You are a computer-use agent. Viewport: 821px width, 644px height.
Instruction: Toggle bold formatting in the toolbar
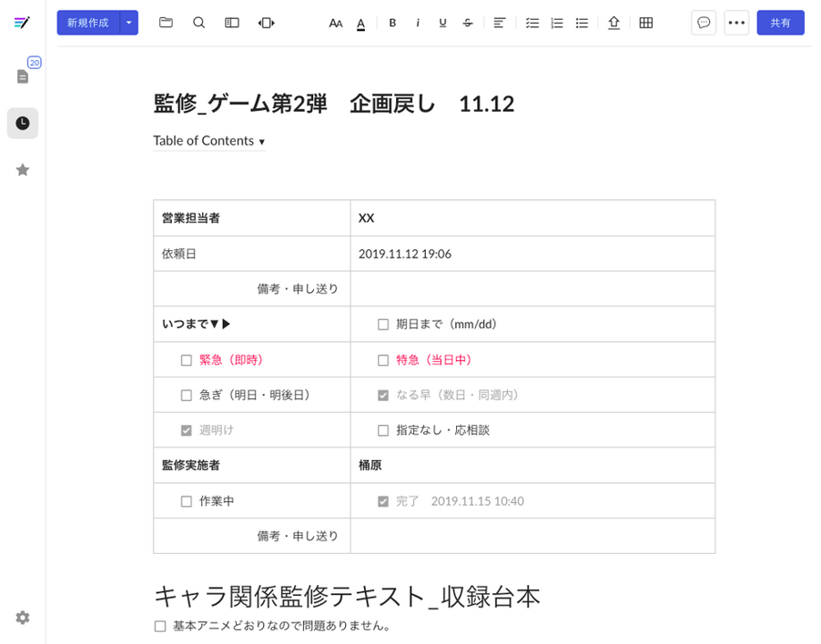tap(392, 23)
